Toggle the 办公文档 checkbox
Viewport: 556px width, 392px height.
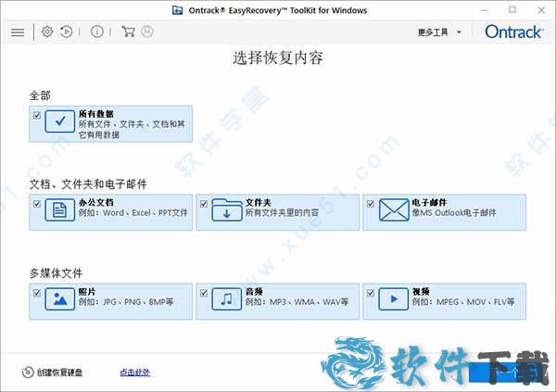[x=37, y=204]
